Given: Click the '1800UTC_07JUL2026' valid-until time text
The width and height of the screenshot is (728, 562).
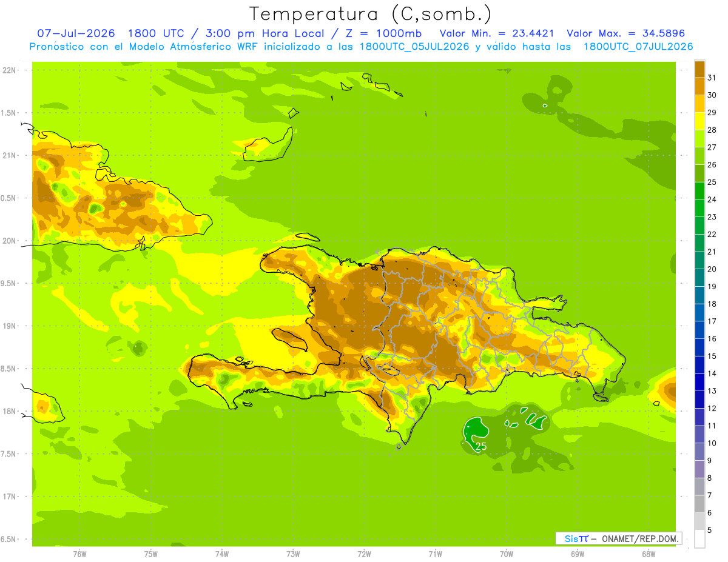Looking at the screenshot, I should click(x=638, y=47).
